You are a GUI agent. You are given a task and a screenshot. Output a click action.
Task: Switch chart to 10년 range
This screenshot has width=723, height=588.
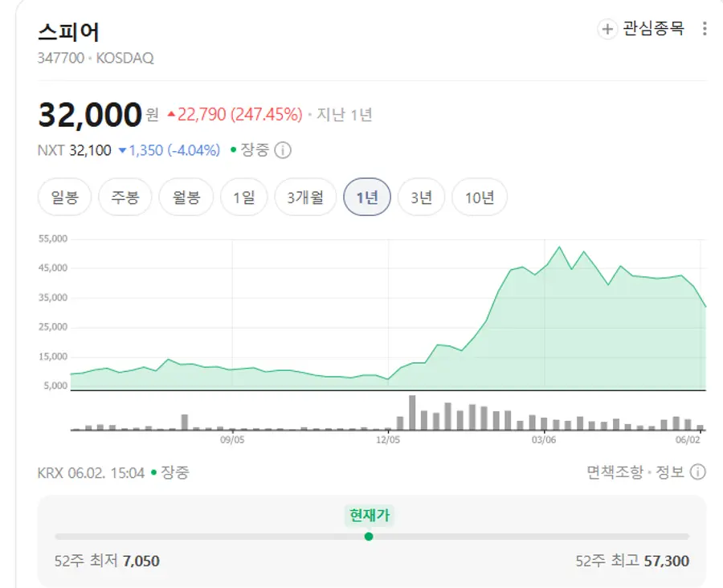tap(480, 197)
